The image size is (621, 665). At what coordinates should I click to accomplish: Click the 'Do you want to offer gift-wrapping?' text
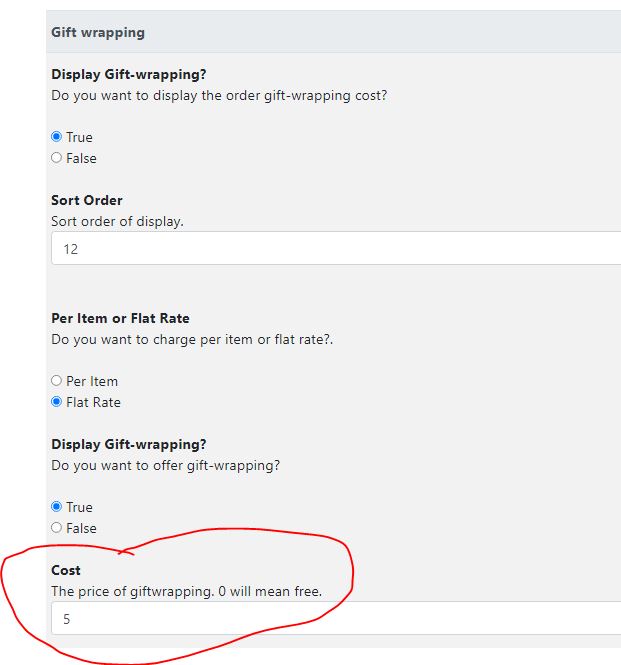[166, 465]
